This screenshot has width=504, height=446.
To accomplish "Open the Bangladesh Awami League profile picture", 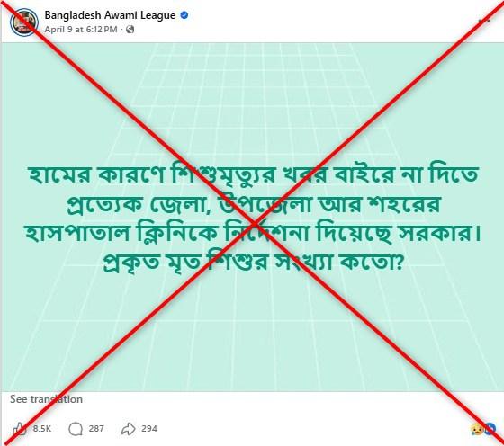I will point(24,22).
